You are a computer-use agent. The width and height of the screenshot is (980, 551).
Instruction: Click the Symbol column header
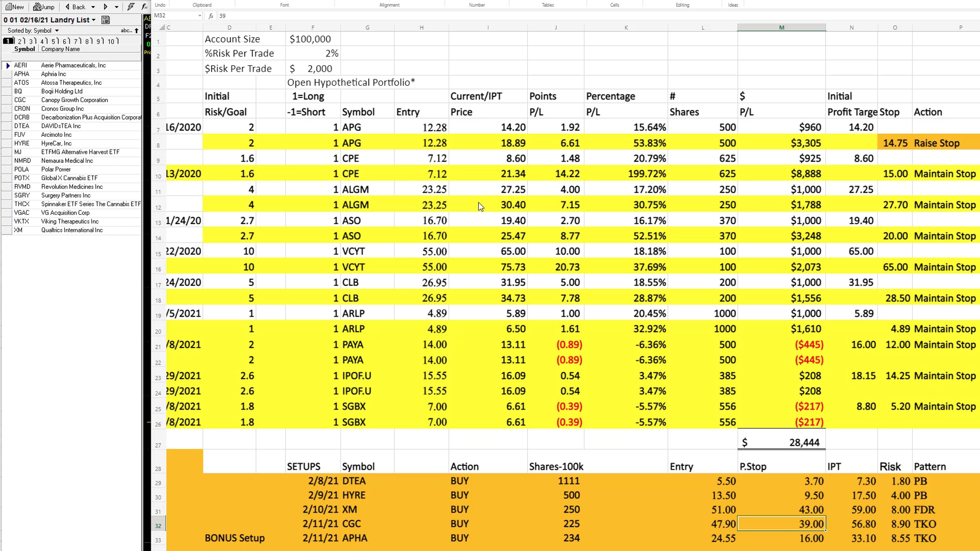pyautogui.click(x=24, y=49)
